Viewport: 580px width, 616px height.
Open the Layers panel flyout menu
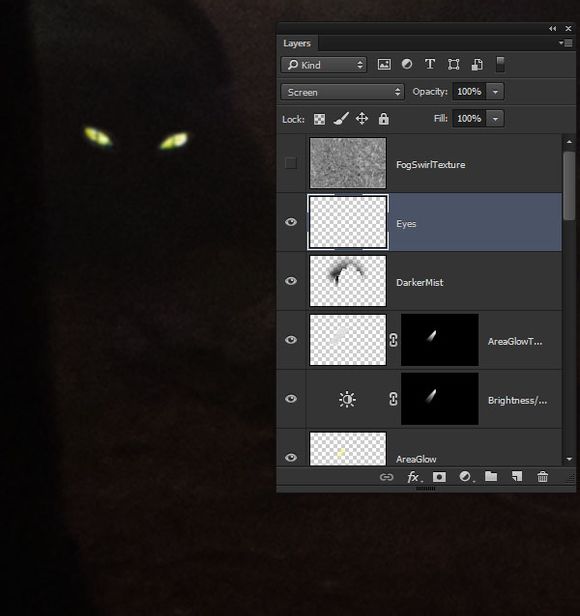pyautogui.click(x=566, y=43)
